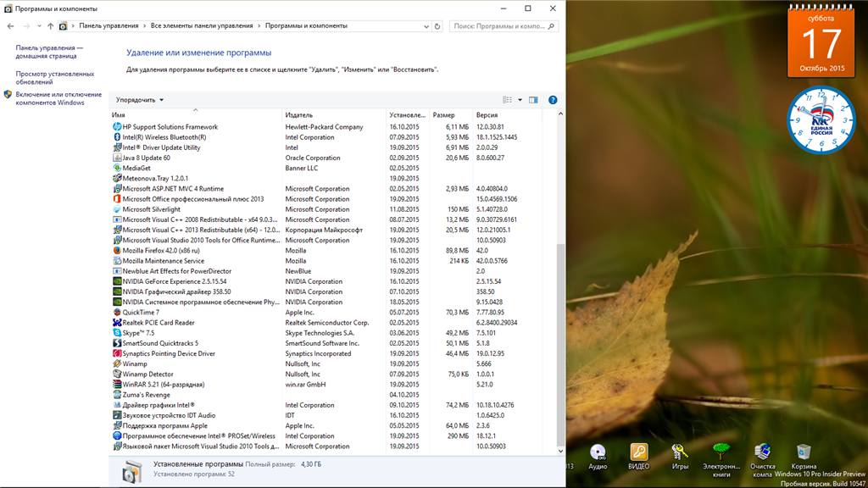Click the change view icon
The height and width of the screenshot is (488, 868).
[507, 100]
